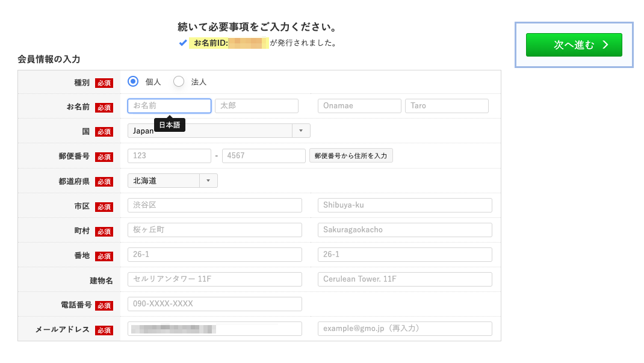Click the 太郎 given name field

pyautogui.click(x=256, y=106)
